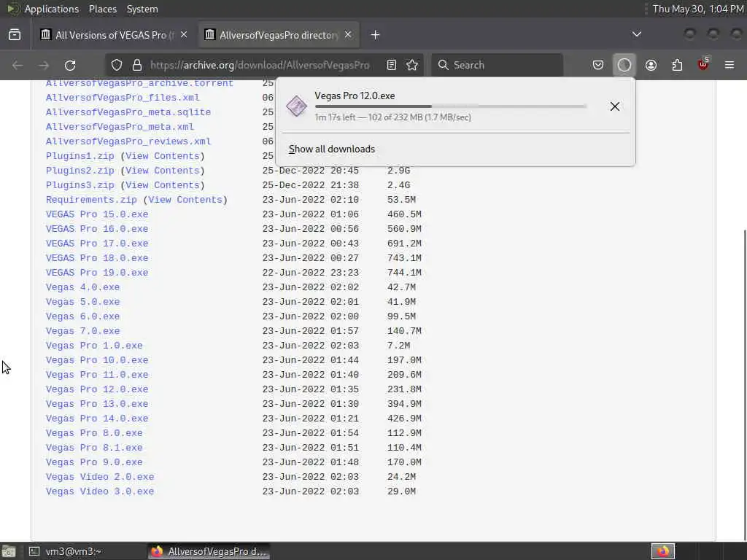Open the Applications menu
The height and width of the screenshot is (560, 747).
(x=52, y=9)
